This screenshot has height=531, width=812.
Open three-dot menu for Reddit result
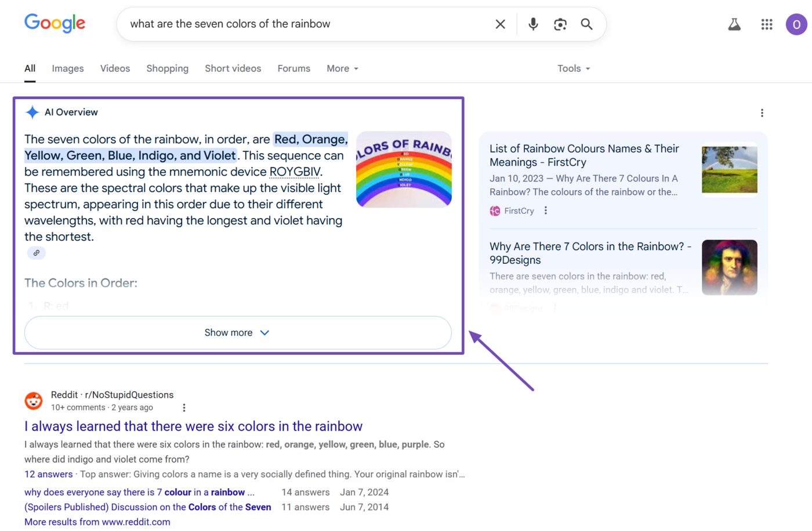point(184,408)
